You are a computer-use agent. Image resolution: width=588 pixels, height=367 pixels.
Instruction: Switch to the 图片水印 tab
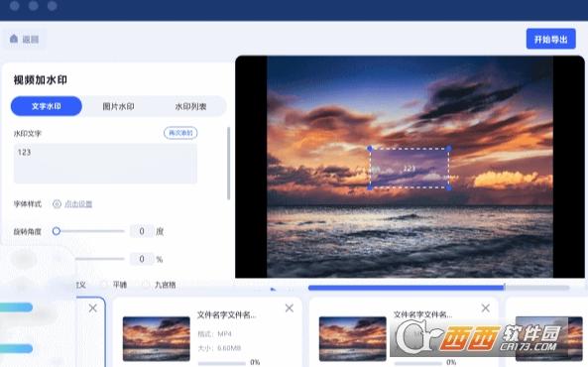point(118,106)
